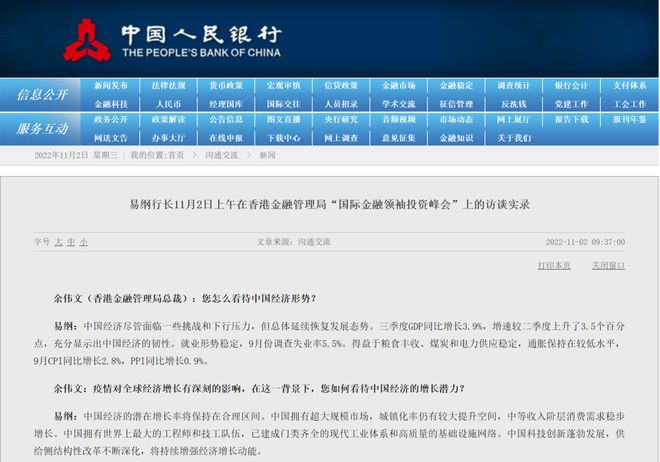The image size is (660, 462).
Task: Open 报刊年鉴 menu item
Action: (x=629, y=120)
